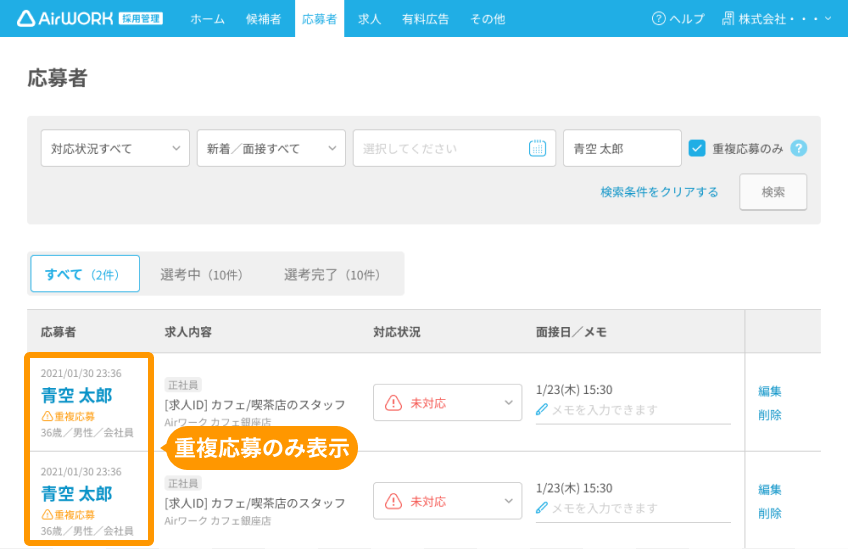Click the 重複応募 warning badge in second row

68,515
